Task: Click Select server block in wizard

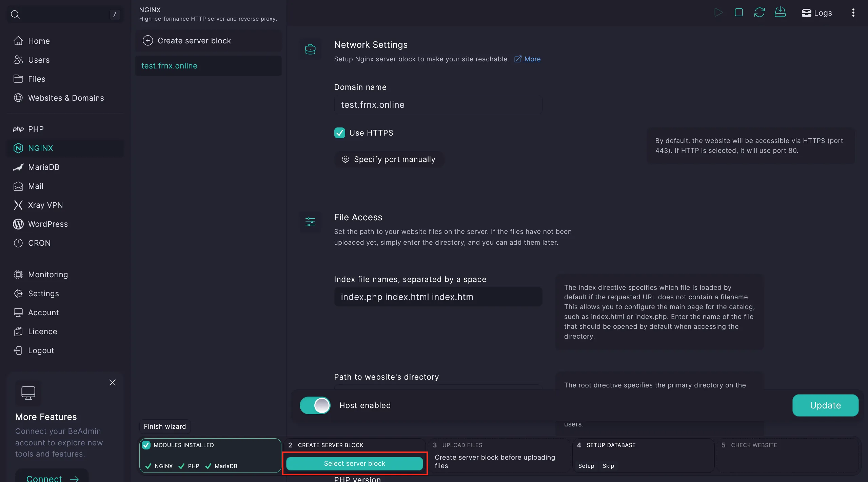Action: (x=354, y=463)
